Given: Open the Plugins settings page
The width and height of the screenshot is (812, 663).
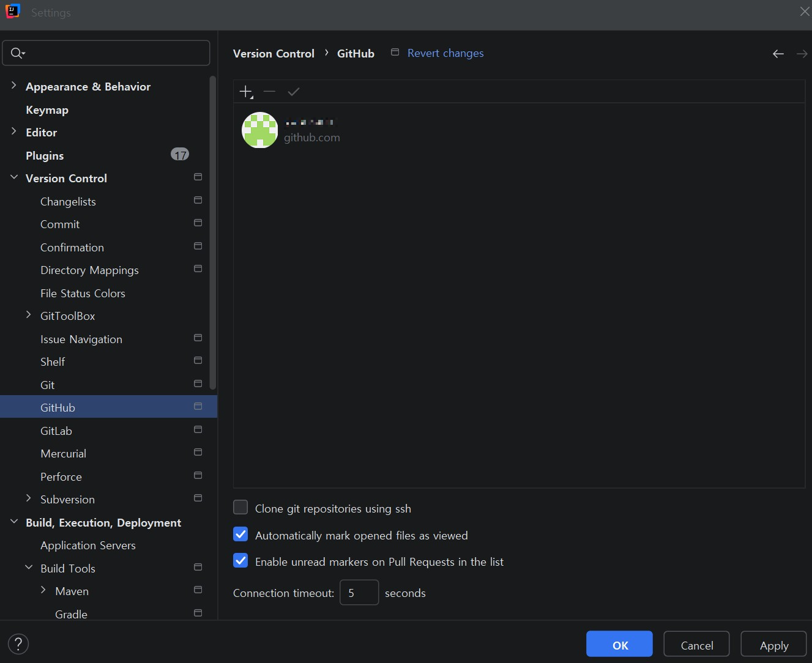Looking at the screenshot, I should point(45,156).
